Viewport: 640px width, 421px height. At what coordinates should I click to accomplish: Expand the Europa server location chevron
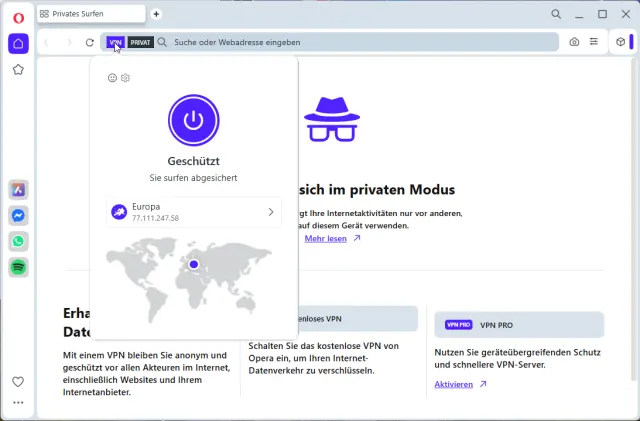[271, 212]
